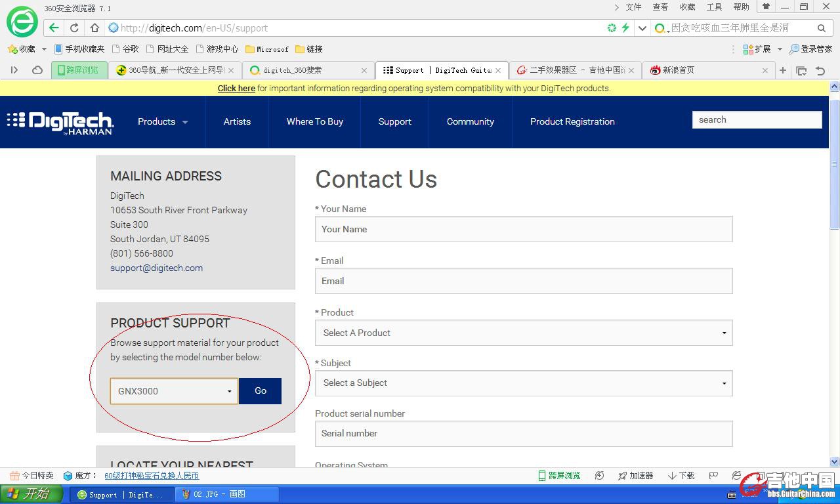Click the search magnifier icon
This screenshot has height=504, width=840.
tap(821, 28)
